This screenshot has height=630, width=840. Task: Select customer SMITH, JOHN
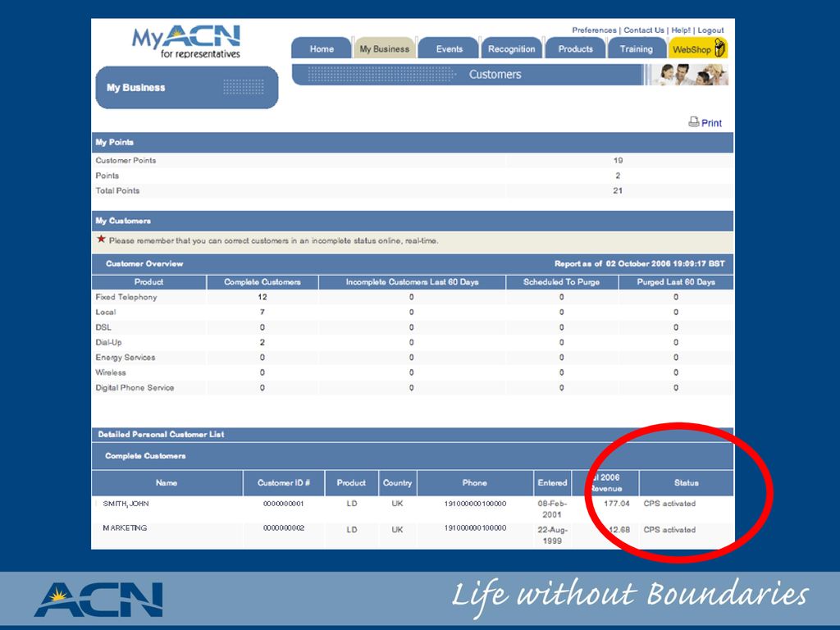point(126,504)
